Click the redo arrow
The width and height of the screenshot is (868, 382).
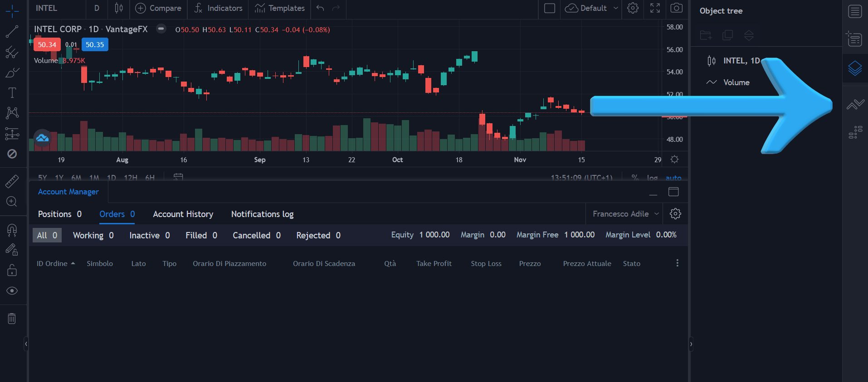(336, 8)
